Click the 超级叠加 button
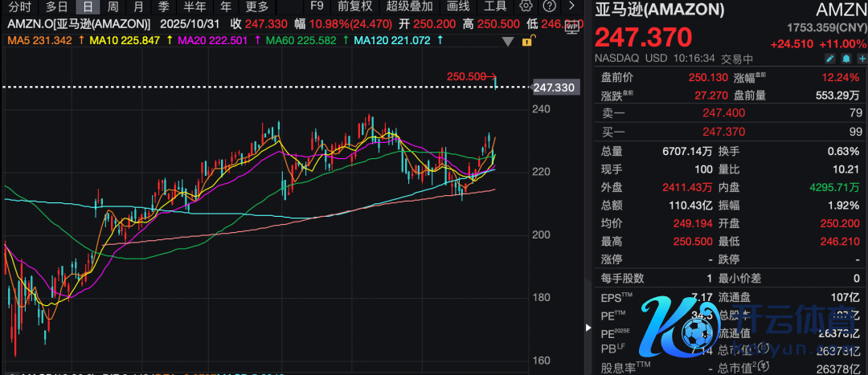Image resolution: width=868 pixels, height=375 pixels. coord(410,6)
